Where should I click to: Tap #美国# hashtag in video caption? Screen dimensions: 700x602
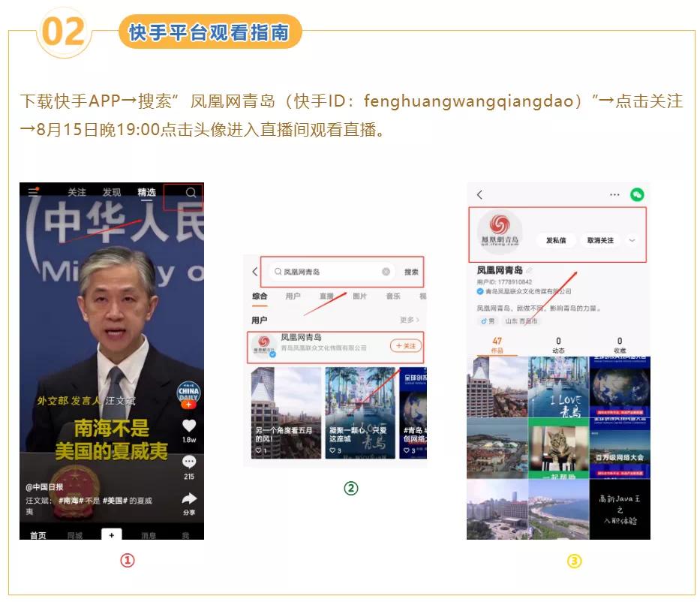point(116,501)
